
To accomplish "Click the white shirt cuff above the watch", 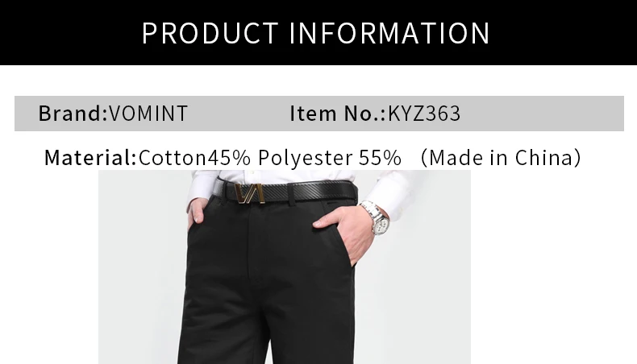I will [x=388, y=191].
